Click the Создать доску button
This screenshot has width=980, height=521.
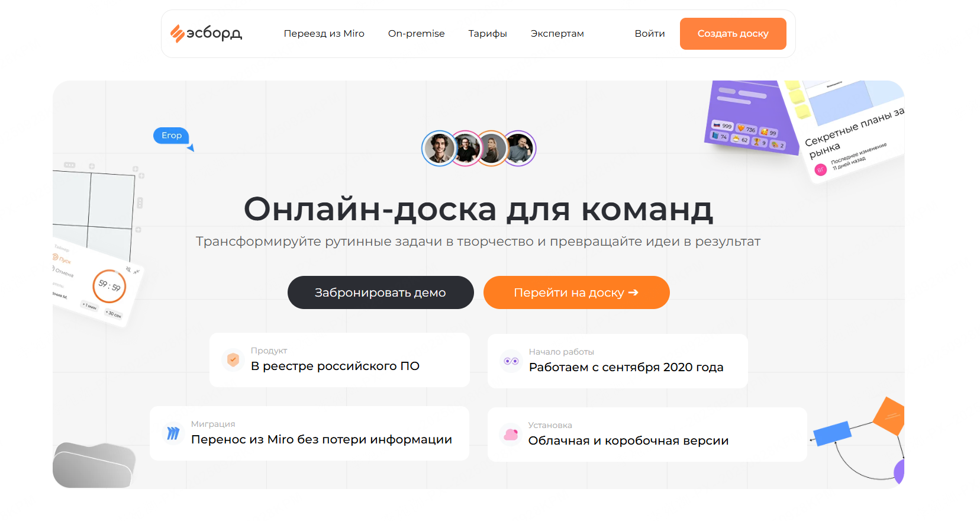pos(733,34)
